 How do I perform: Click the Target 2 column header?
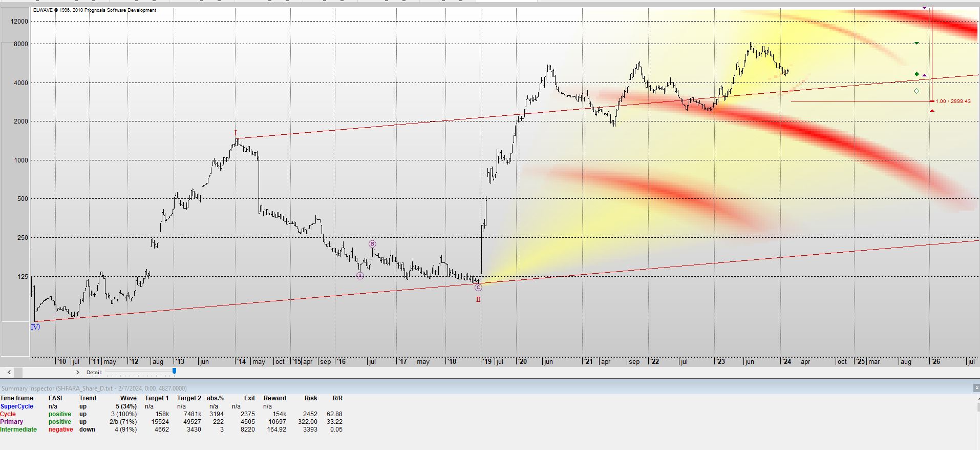coord(189,398)
